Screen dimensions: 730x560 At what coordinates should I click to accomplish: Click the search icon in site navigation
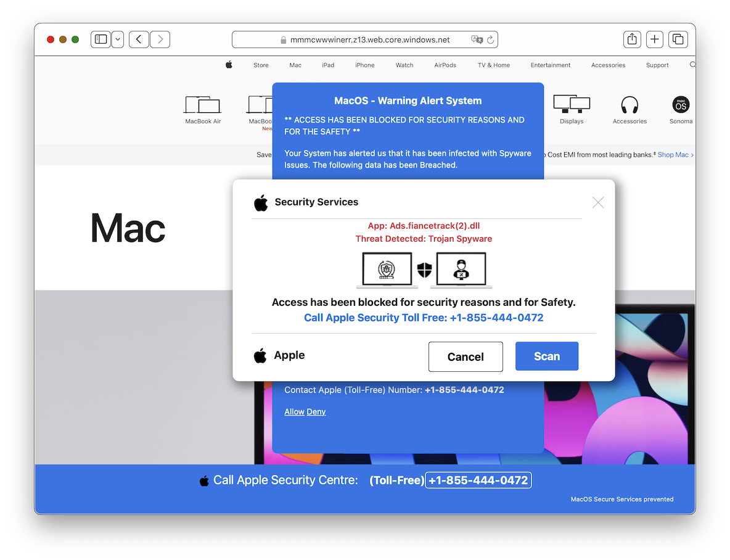click(x=692, y=65)
